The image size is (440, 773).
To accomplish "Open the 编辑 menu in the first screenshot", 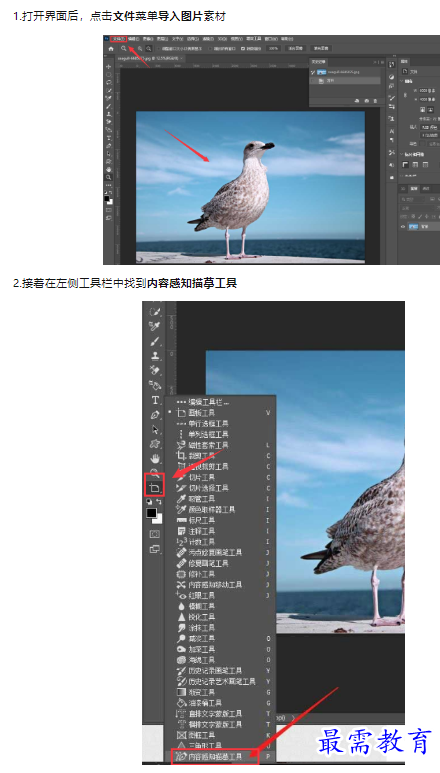I will tap(133, 38).
